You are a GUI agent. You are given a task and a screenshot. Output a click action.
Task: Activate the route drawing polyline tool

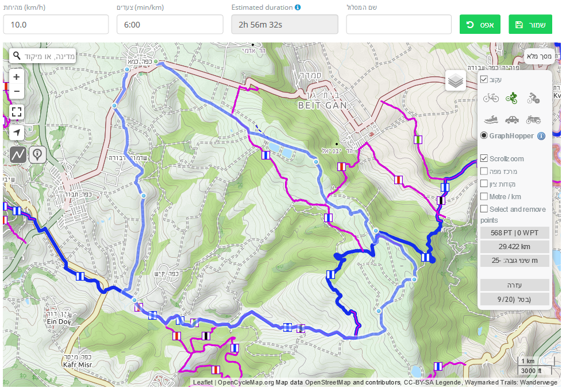[18, 155]
